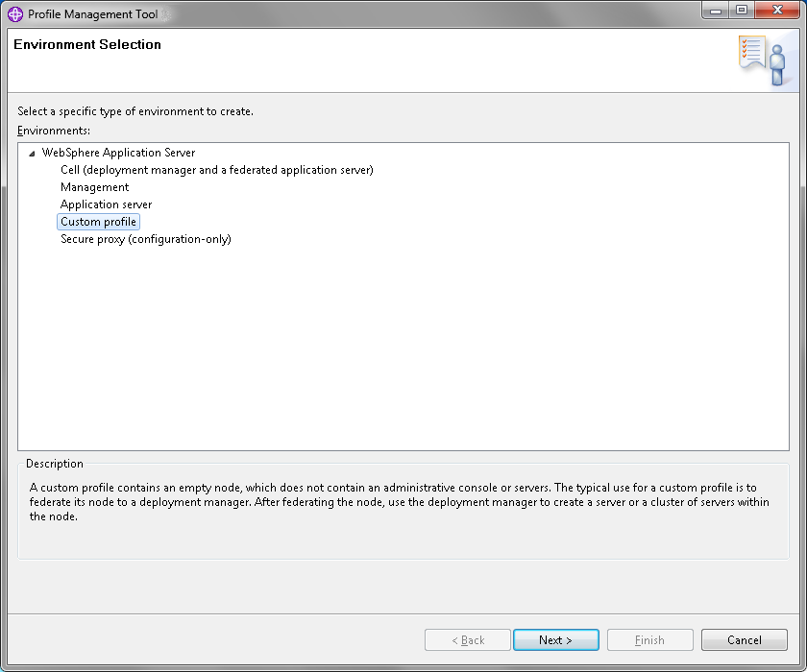Click the custom profile description text

[x=400, y=502]
